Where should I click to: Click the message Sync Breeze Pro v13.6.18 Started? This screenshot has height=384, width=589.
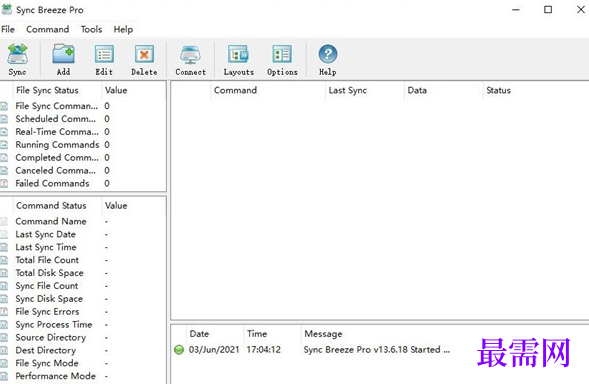tap(376, 350)
